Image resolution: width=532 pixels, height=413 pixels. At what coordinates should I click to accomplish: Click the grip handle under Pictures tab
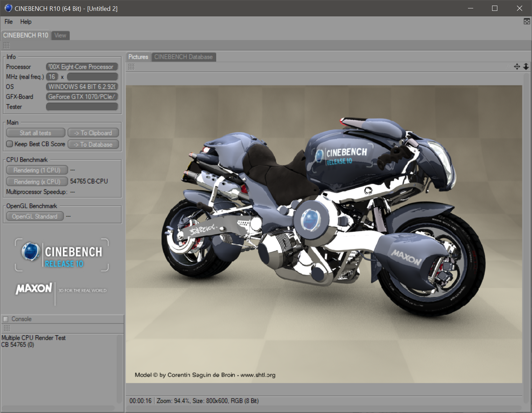click(x=131, y=67)
